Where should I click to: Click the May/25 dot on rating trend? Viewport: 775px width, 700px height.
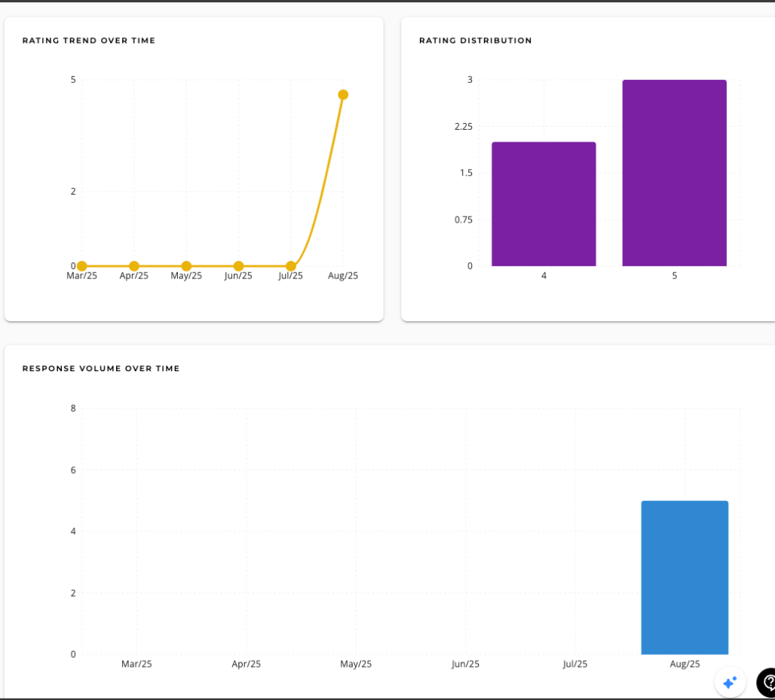[186, 266]
